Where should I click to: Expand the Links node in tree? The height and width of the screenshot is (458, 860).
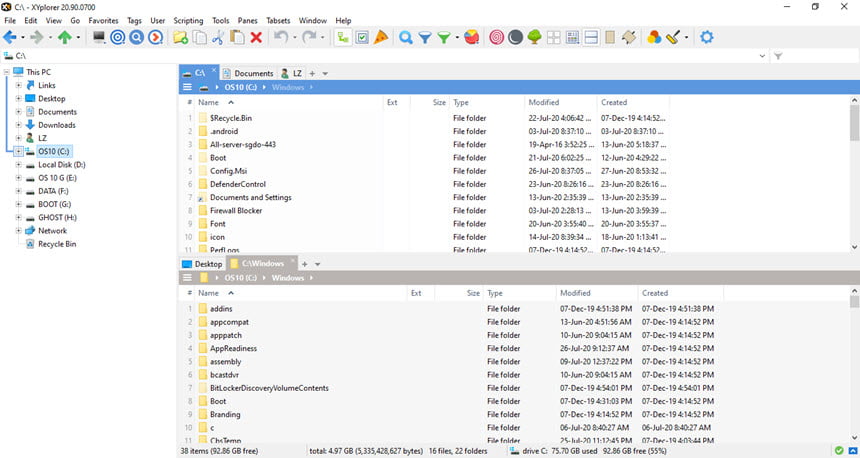(x=19, y=85)
